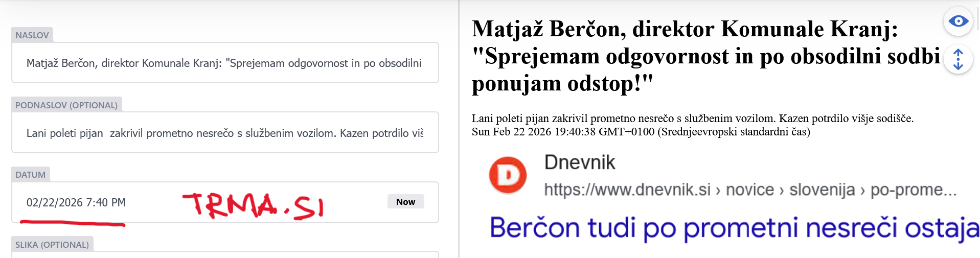Click the PODNASLOV (OPTIONAL) label

[66, 105]
